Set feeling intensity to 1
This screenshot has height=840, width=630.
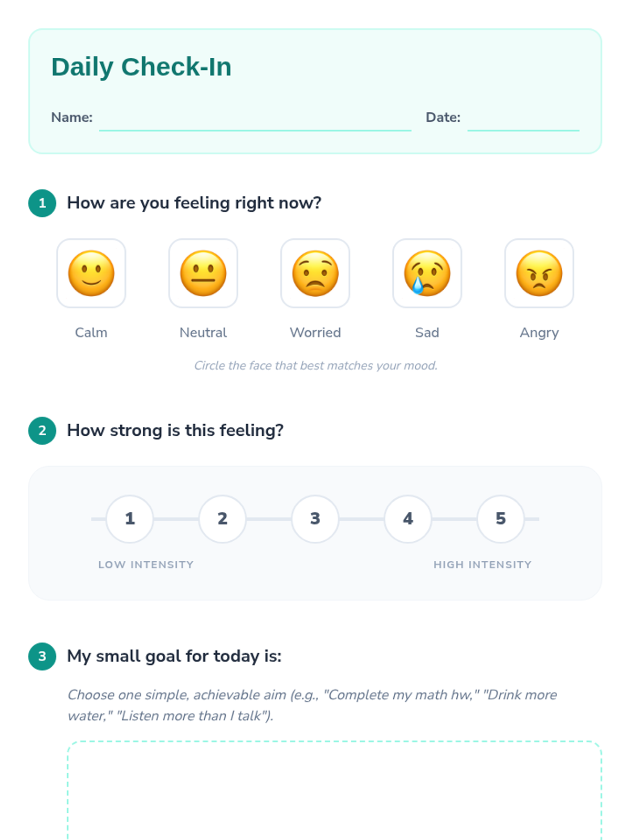tap(130, 519)
